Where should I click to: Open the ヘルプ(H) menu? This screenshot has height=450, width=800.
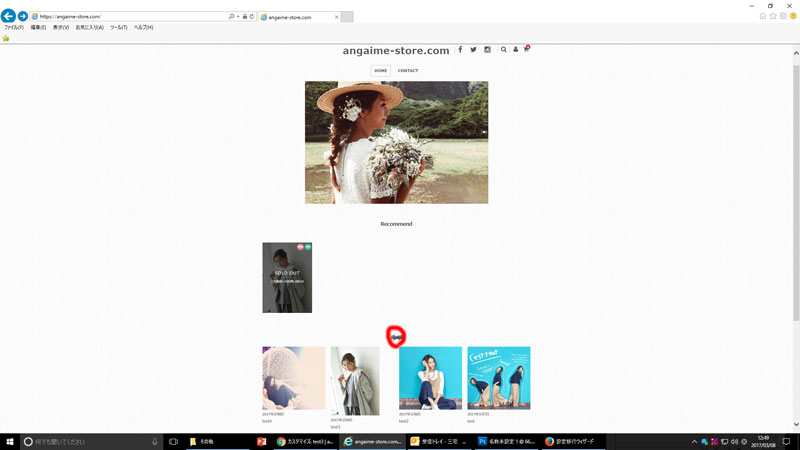143,28
